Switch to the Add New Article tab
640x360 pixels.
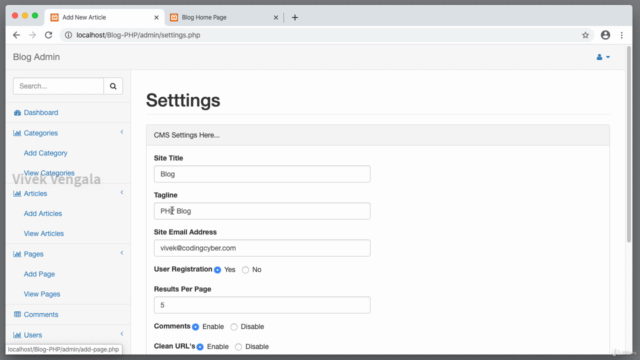pyautogui.click(x=104, y=18)
